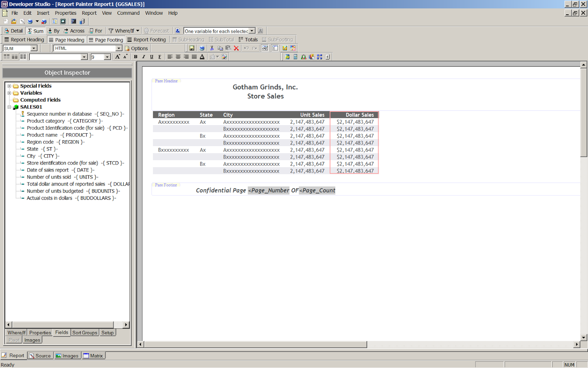Click the join network diagram icon

320,57
